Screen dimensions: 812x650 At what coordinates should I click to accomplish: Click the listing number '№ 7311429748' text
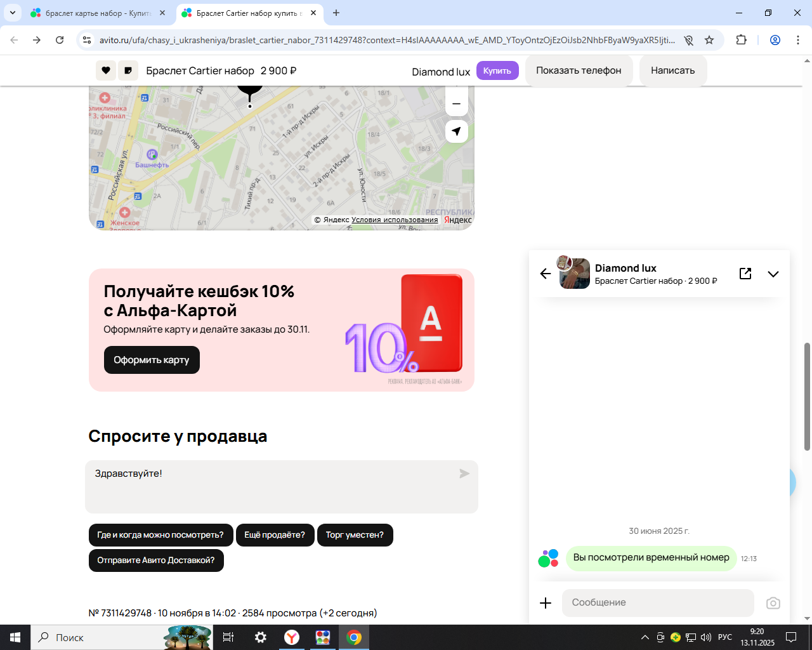click(120, 613)
